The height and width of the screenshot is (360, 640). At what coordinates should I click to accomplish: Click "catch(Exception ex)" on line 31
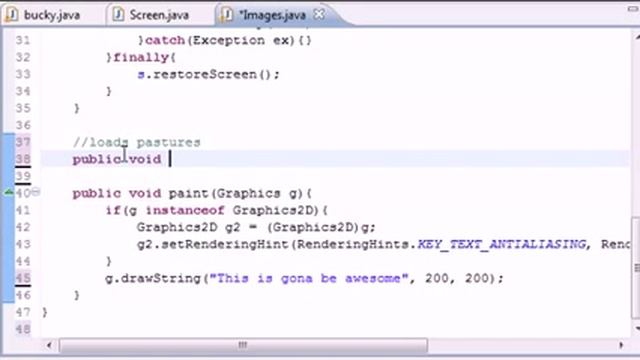pyautogui.click(x=220, y=40)
